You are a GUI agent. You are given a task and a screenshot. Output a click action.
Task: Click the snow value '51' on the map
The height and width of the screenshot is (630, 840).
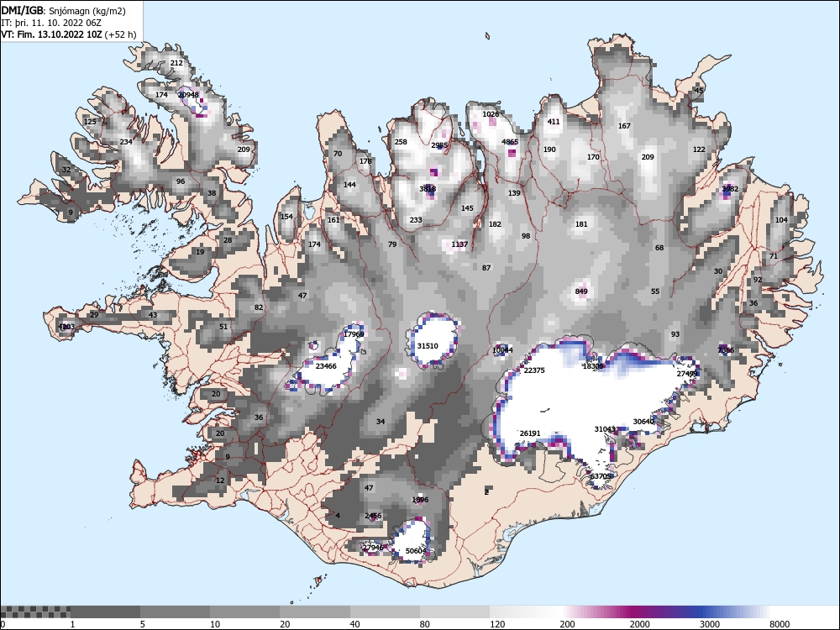tap(223, 327)
